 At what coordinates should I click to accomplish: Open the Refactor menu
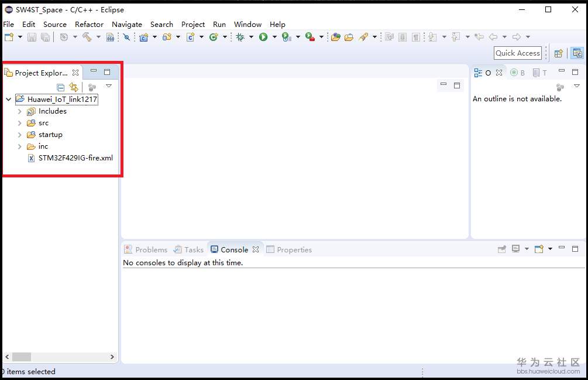point(90,25)
